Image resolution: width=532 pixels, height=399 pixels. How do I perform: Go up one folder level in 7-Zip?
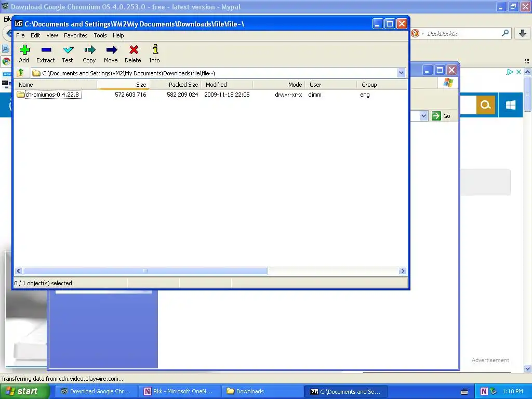(x=20, y=73)
